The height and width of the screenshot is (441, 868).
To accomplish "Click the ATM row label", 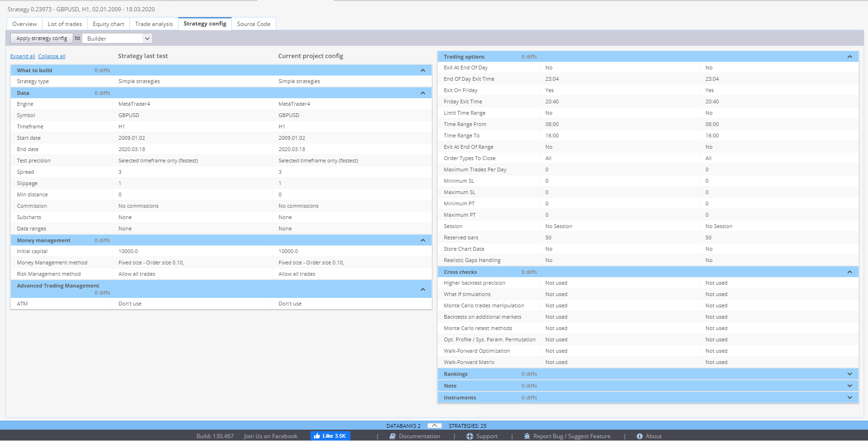I will point(22,304).
